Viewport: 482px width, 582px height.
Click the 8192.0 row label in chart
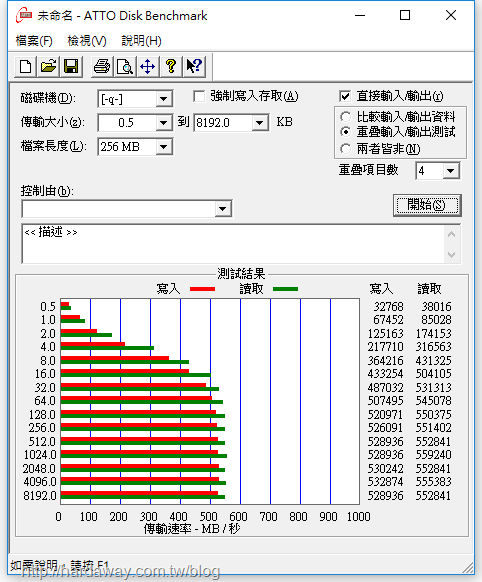pos(40,496)
